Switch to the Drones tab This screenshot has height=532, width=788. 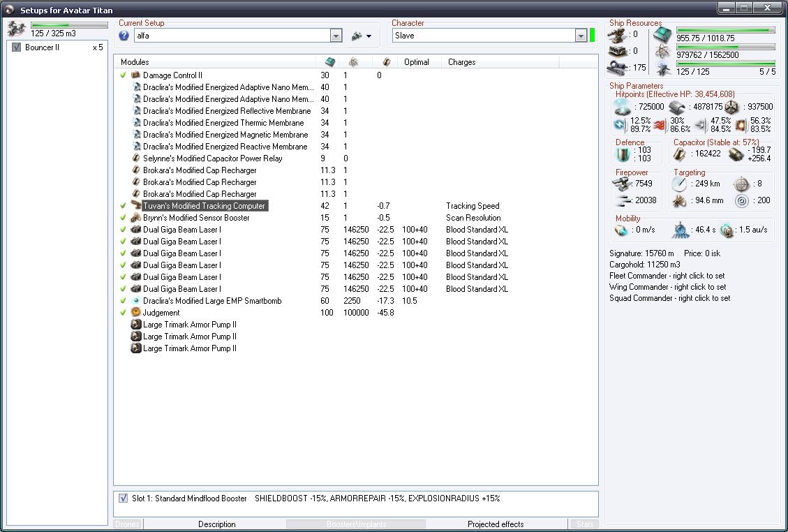click(x=127, y=524)
